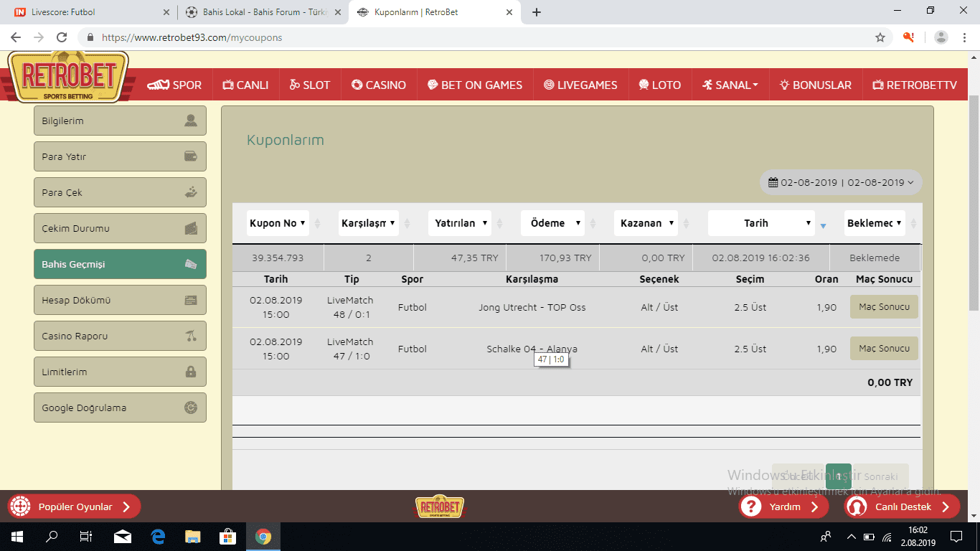
Task: Select Bahis Geçmişi in the sidebar
Action: pos(120,264)
